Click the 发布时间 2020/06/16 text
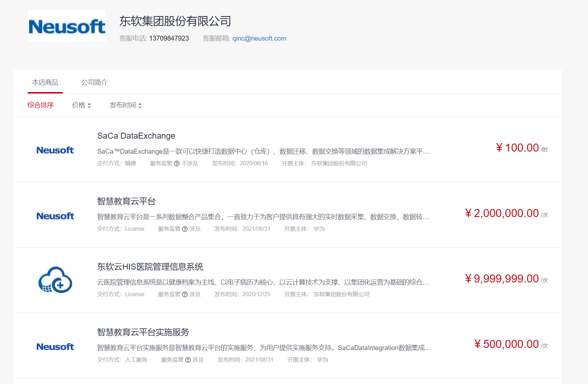This screenshot has width=588, height=384. point(240,163)
